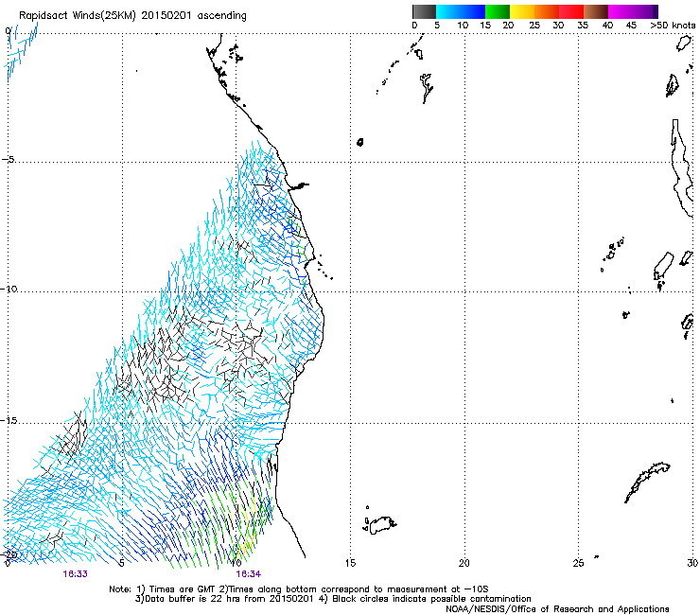Pick the orange 25–30 knots legend segment
The height and width of the screenshot is (615, 700).
click(547, 11)
